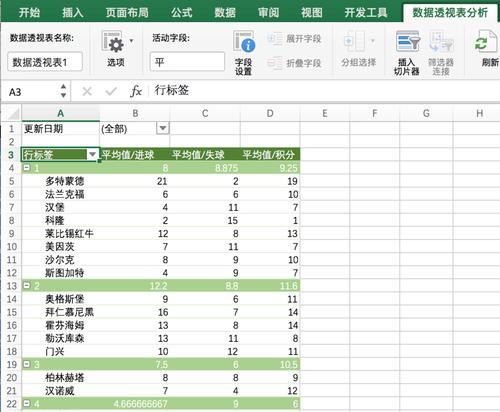Click the active field input box
500x412 pixels.
click(x=187, y=62)
